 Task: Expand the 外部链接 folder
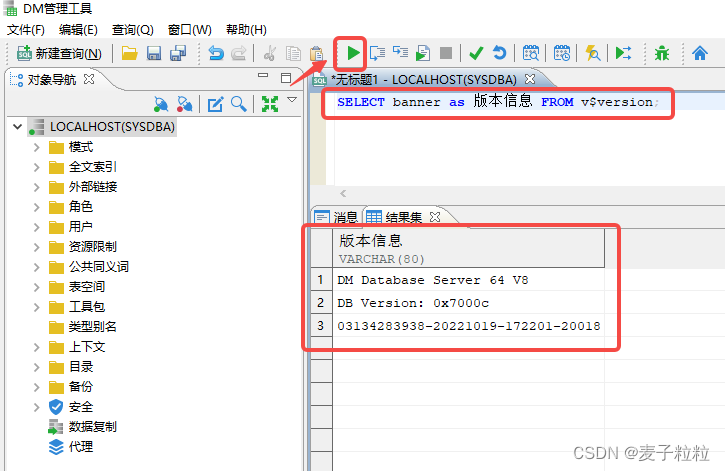pos(37,187)
